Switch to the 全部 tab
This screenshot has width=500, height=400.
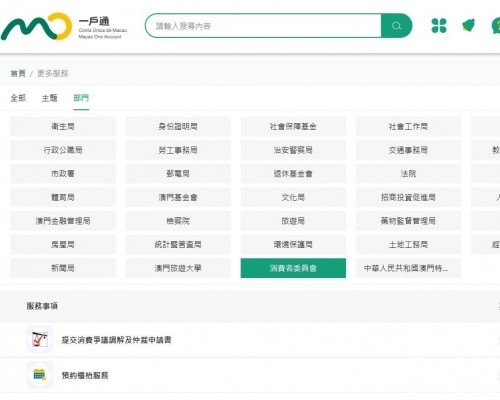tap(18, 98)
